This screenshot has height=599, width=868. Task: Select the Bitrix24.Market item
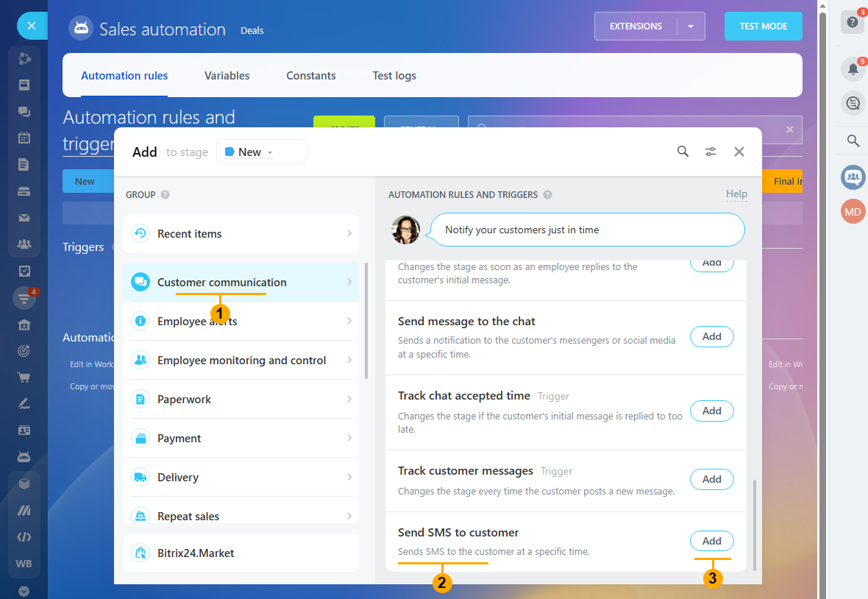coord(241,553)
